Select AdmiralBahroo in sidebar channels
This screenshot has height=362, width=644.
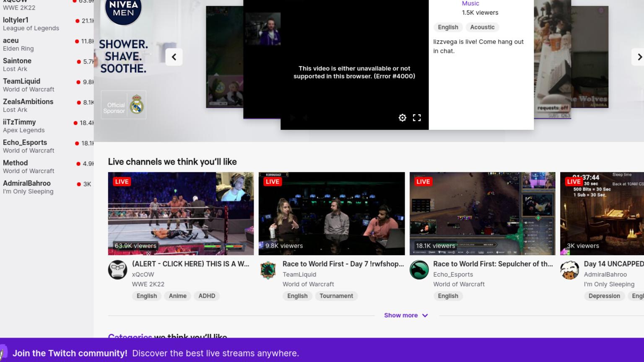[x=47, y=187]
